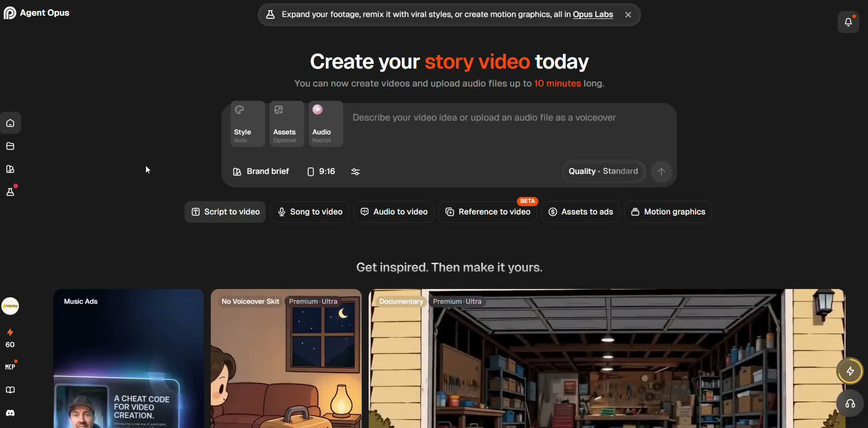Click the yellow lightning quick action button
868x428 pixels.
click(x=850, y=371)
